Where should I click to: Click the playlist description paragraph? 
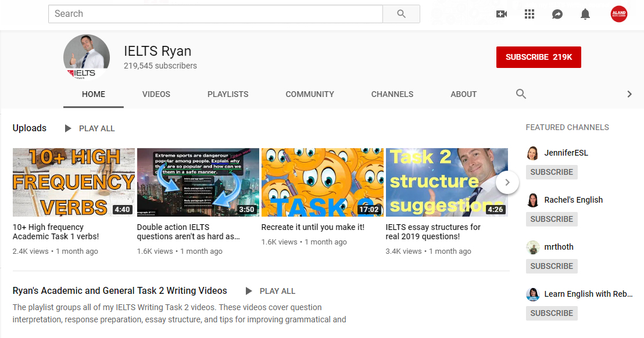pyautogui.click(x=179, y=314)
